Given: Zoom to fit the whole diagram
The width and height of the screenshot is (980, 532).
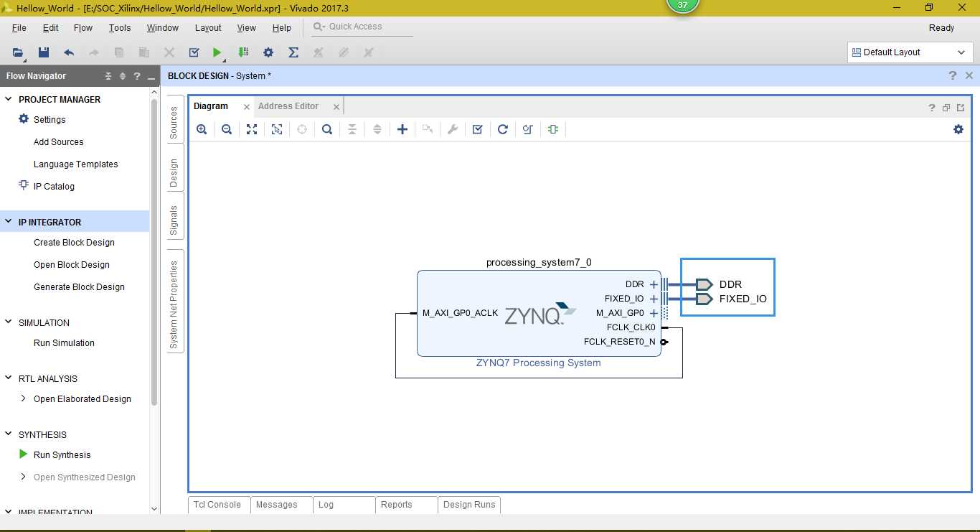Looking at the screenshot, I should (252, 129).
